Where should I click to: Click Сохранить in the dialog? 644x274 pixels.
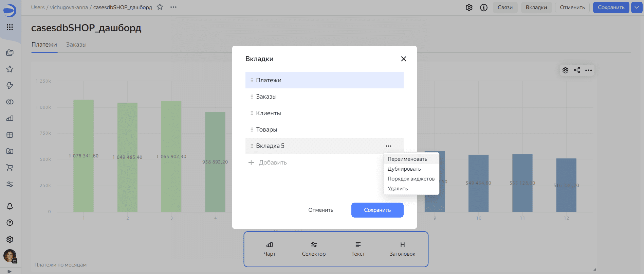click(x=377, y=210)
